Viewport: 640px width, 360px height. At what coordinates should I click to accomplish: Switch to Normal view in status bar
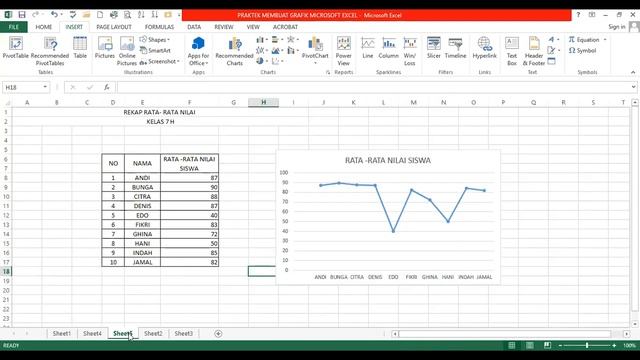511,345
